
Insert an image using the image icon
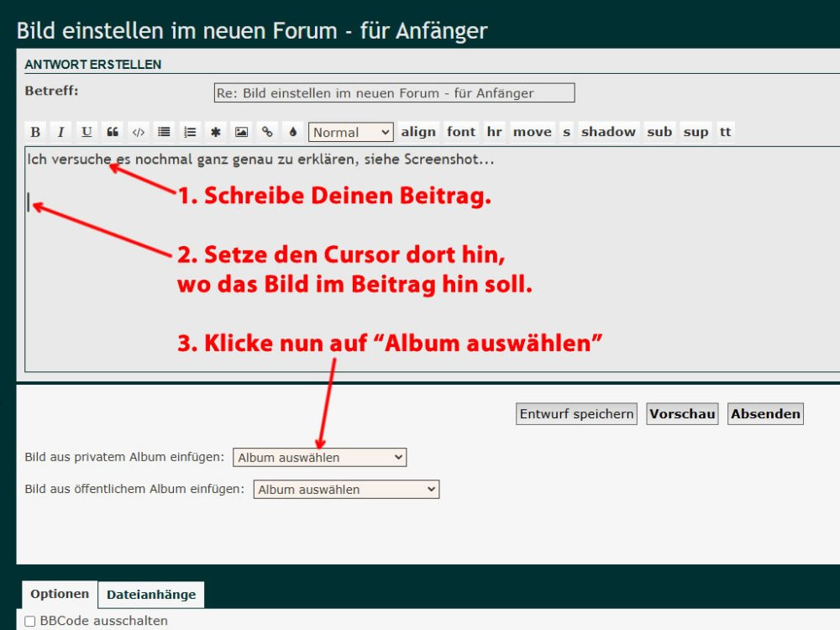click(241, 132)
